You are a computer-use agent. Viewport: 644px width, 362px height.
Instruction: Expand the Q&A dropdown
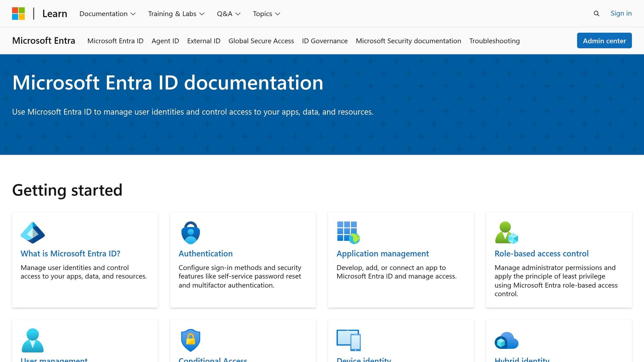click(x=229, y=14)
